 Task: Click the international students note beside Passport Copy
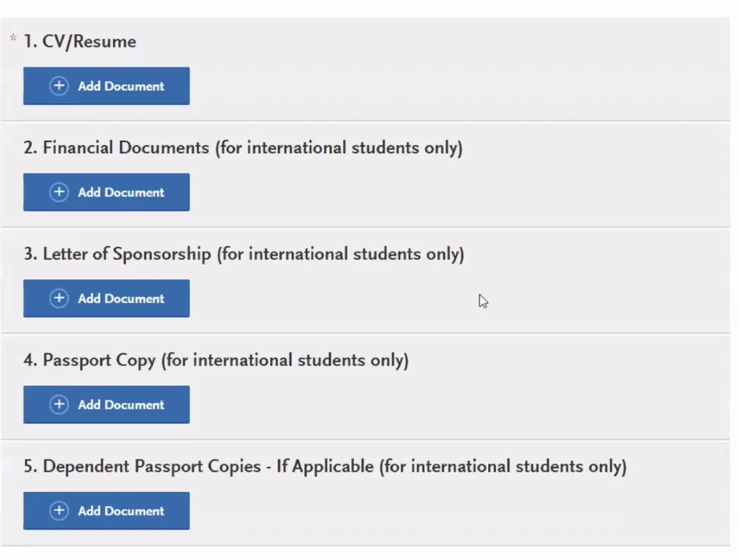click(x=284, y=360)
